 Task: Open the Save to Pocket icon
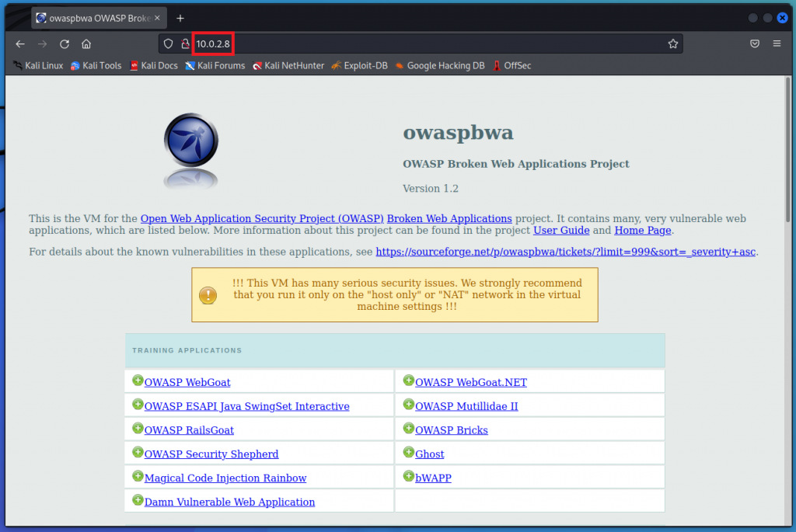755,44
